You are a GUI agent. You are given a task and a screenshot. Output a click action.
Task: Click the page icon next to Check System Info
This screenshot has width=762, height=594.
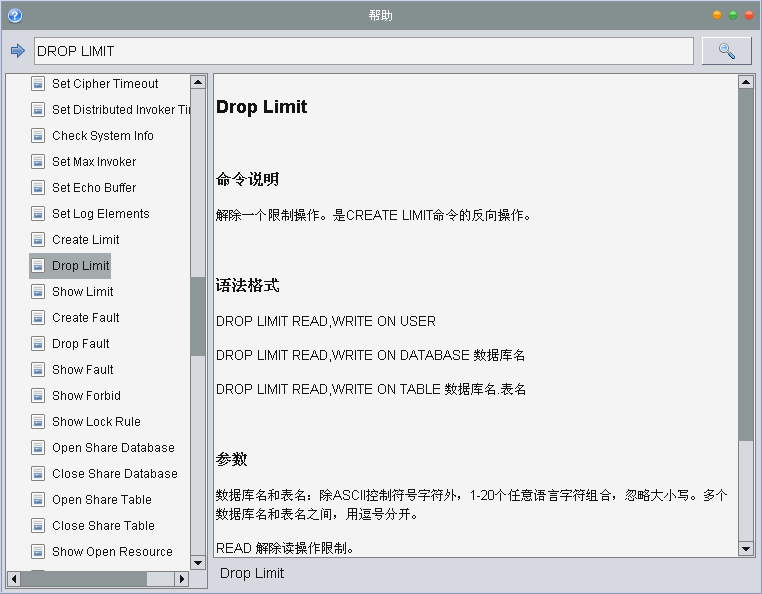coord(38,136)
